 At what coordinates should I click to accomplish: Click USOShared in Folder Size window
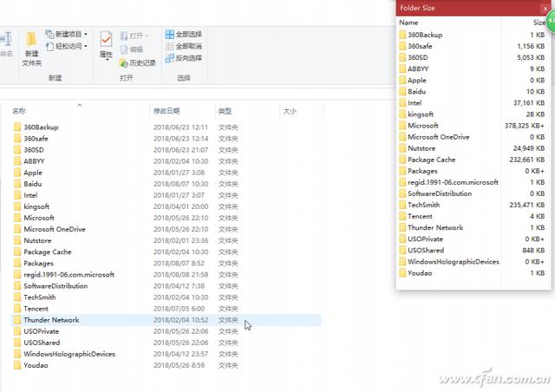pos(421,250)
